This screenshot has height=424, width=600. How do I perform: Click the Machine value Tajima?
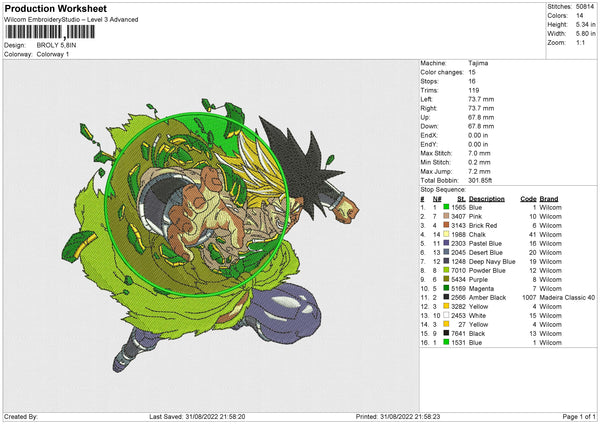[x=478, y=63]
